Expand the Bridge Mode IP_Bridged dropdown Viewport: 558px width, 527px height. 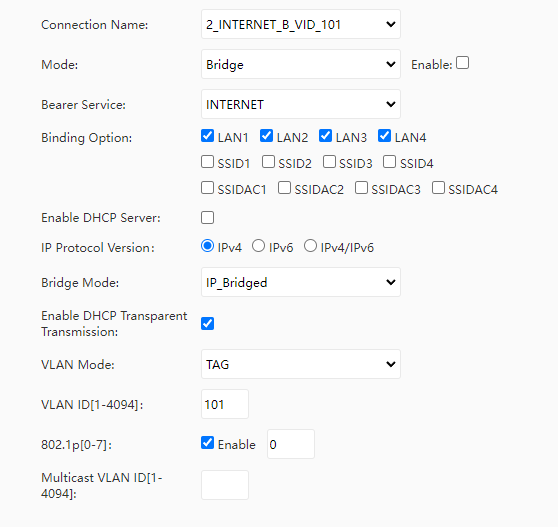[301, 282]
